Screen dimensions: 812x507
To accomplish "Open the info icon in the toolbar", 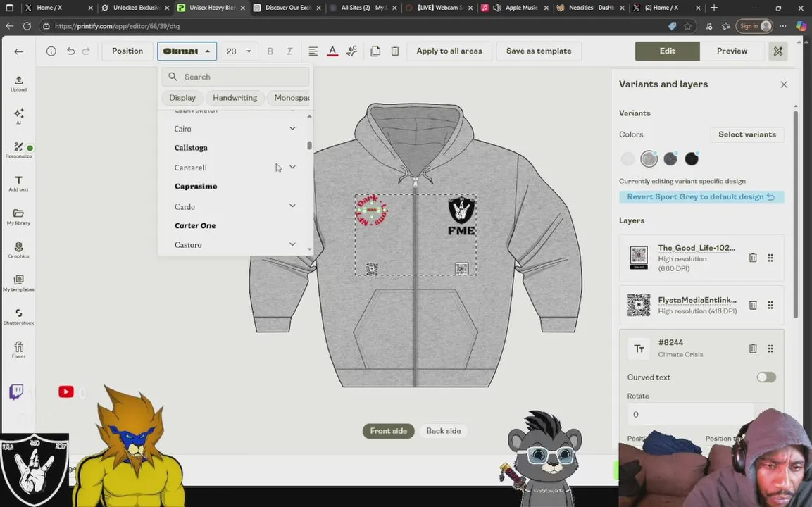I will point(51,51).
